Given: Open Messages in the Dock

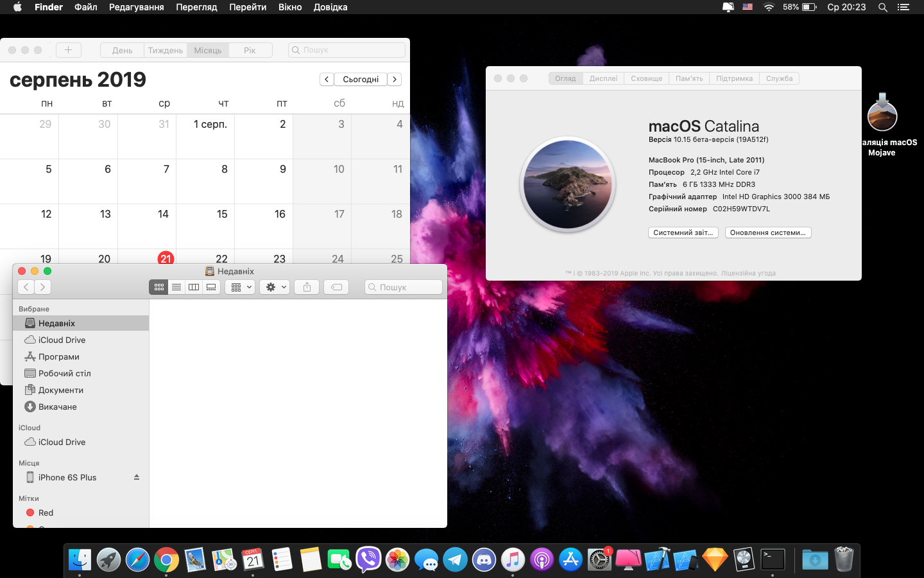Looking at the screenshot, I should (426, 560).
